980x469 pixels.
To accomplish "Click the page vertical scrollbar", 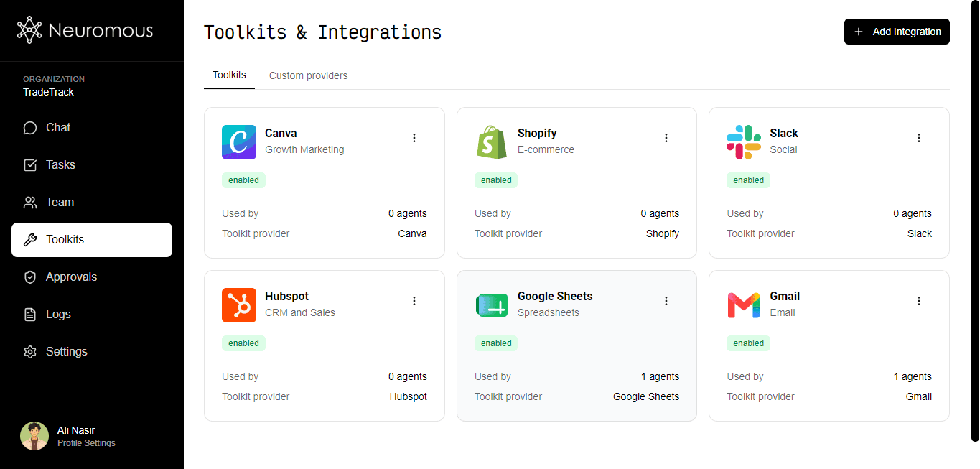I will pos(975,220).
